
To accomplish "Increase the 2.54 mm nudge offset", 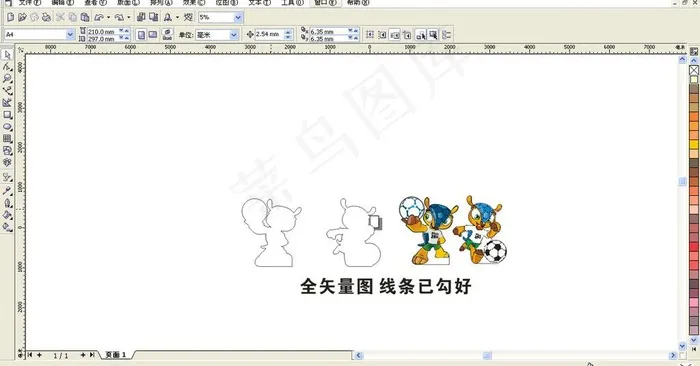I will click(x=288, y=32).
